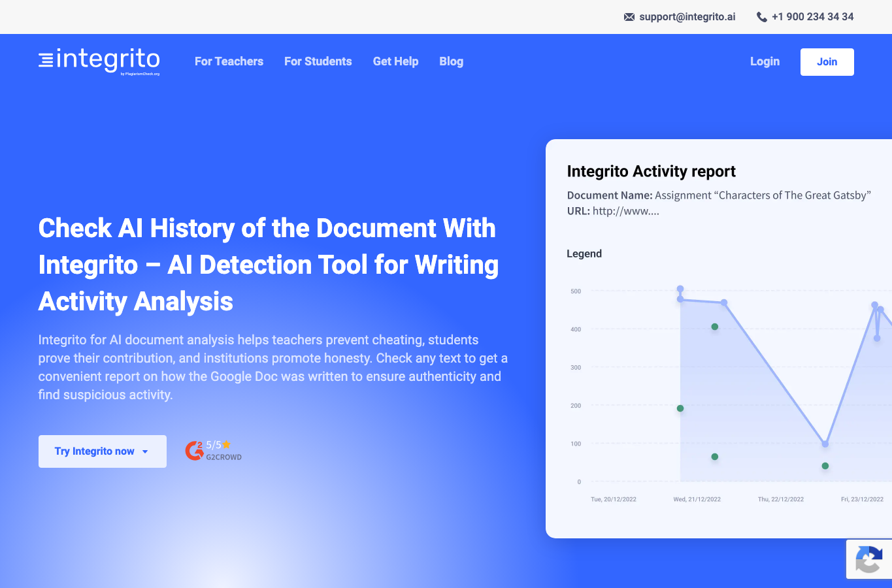Click the Try Integrito now button
This screenshot has width=892, height=588.
click(103, 451)
